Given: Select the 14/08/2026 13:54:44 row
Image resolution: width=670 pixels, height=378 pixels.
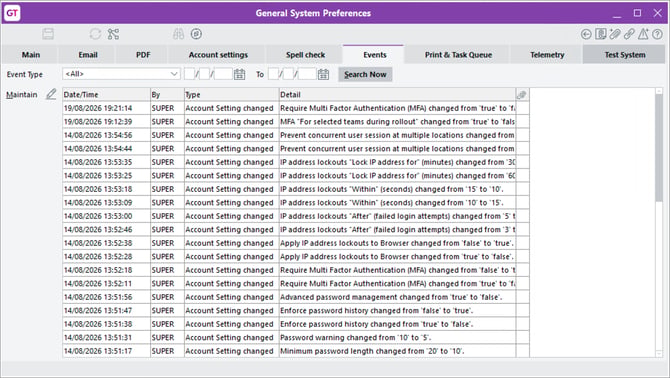Looking at the screenshot, I should 296,149.
